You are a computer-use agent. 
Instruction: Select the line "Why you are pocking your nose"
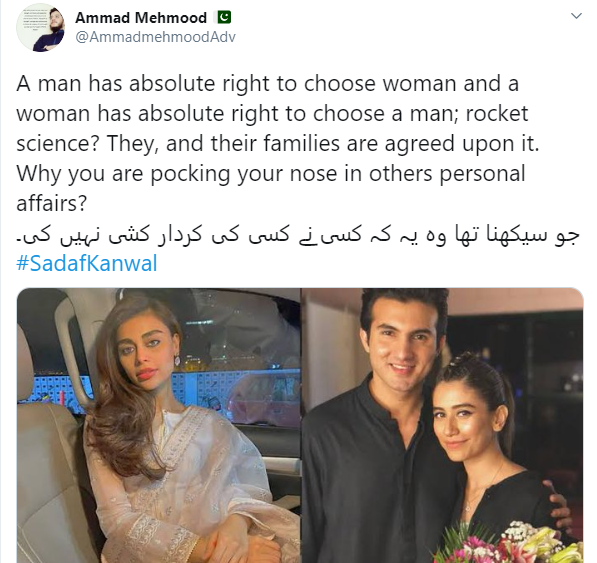click(x=271, y=174)
